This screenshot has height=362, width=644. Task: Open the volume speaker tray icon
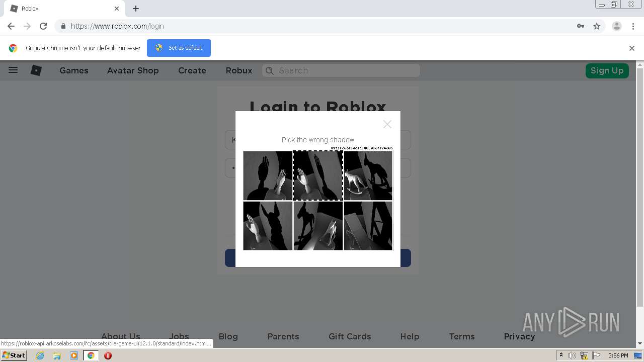point(572,355)
